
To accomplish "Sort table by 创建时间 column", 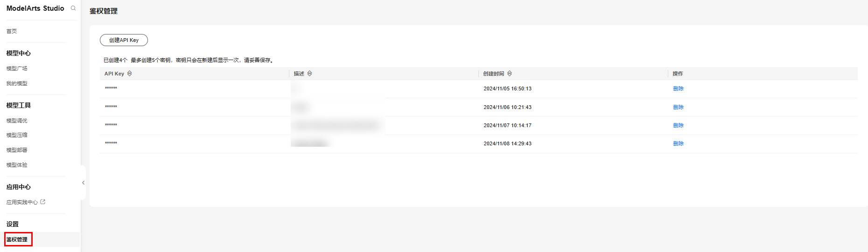I will [510, 74].
